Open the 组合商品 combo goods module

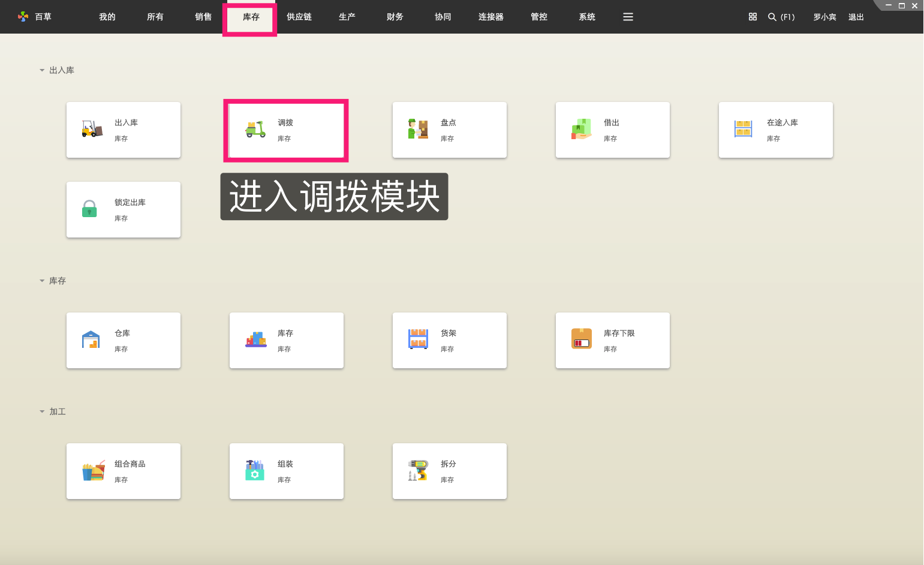coord(123,471)
